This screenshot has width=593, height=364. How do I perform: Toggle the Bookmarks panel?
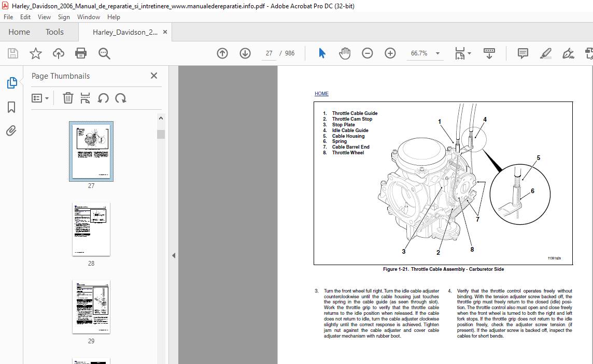tap(11, 107)
